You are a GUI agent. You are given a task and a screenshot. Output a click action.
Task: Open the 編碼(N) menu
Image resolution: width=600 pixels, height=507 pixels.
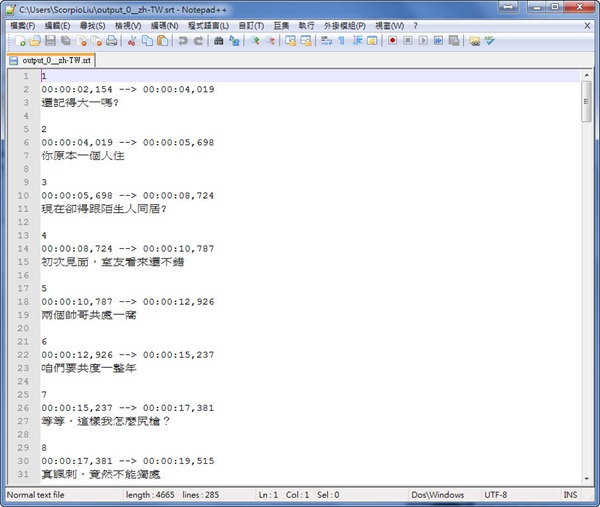[x=165, y=26]
